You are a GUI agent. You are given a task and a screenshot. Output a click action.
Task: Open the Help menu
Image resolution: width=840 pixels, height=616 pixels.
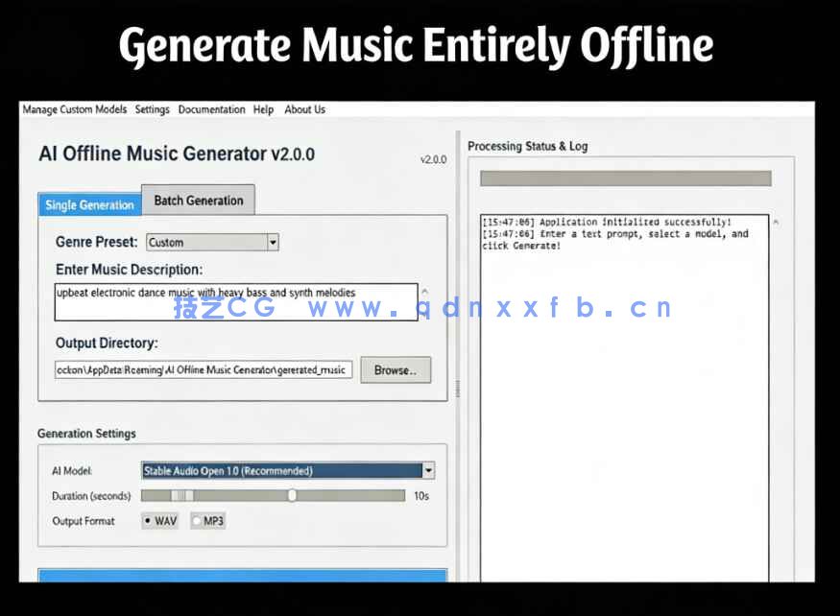(263, 109)
